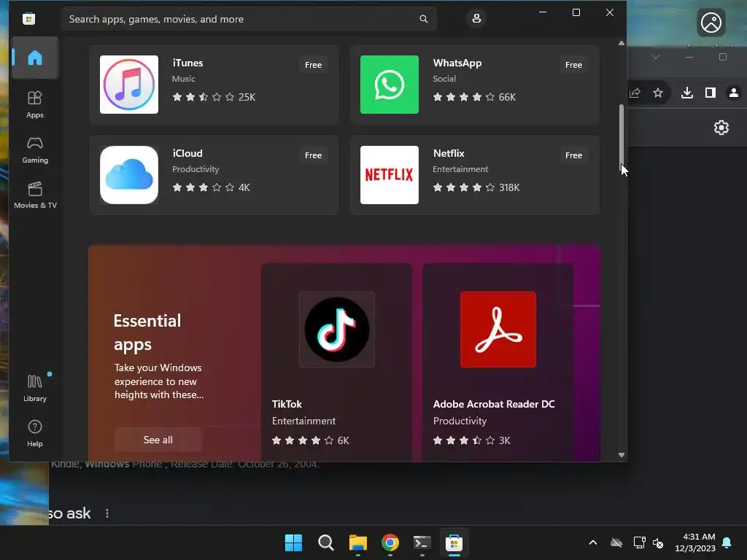Click Adobe Acrobat Reader DC title text

[494, 404]
